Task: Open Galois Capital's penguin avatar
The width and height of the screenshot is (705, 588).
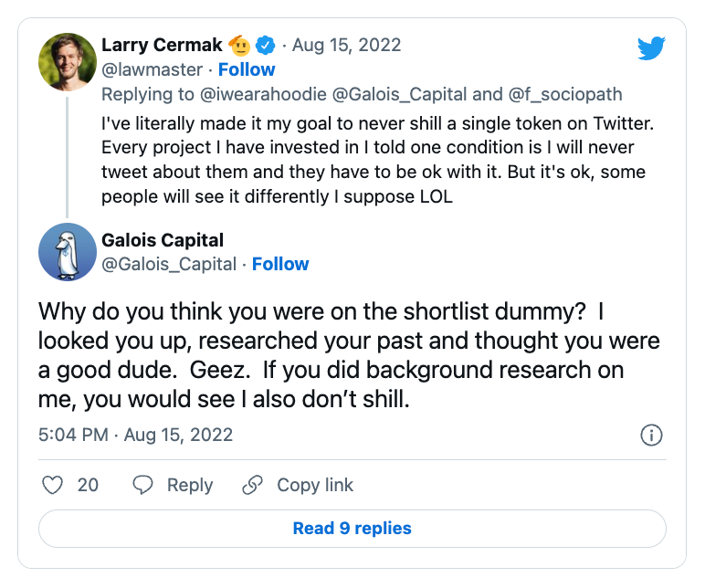Action: pos(68,252)
